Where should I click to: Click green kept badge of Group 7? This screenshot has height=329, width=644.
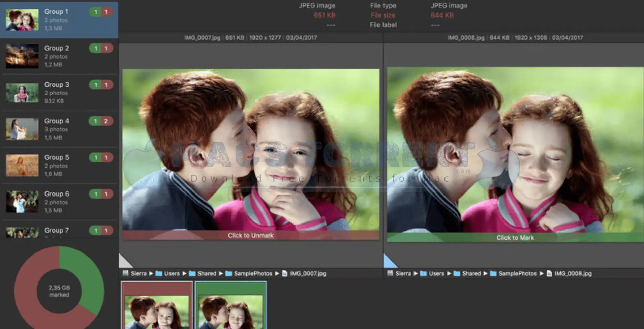pos(95,230)
